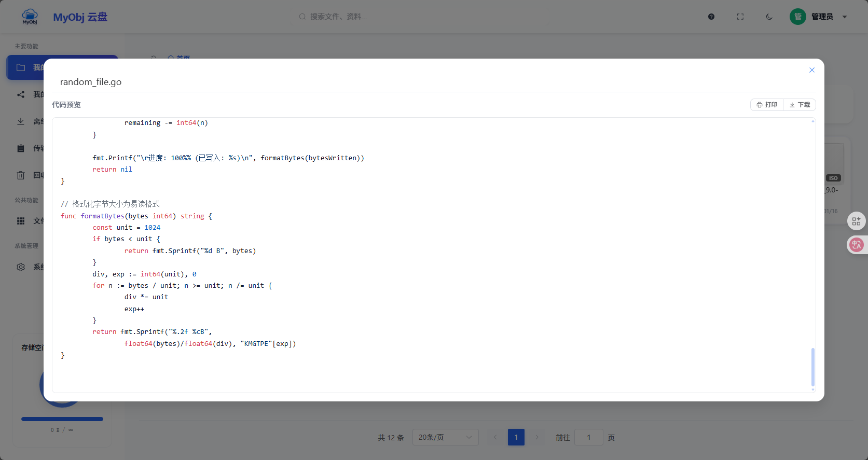Open the share icon in sidebar
Viewport: 868px width, 460px height.
tap(21, 94)
